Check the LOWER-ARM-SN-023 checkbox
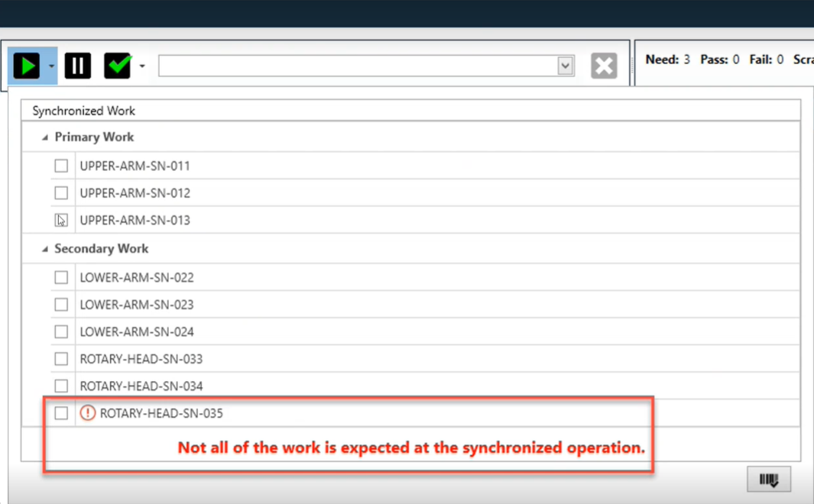The width and height of the screenshot is (814, 504). [61, 304]
